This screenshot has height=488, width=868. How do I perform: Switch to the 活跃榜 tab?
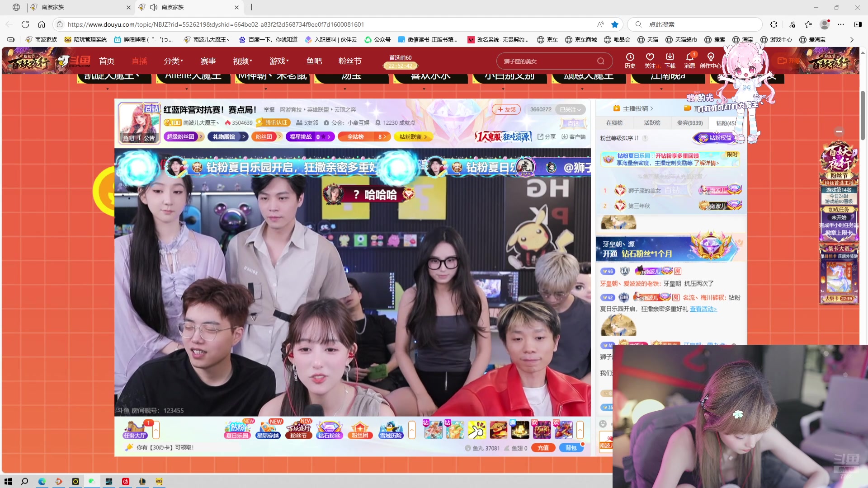(x=652, y=122)
